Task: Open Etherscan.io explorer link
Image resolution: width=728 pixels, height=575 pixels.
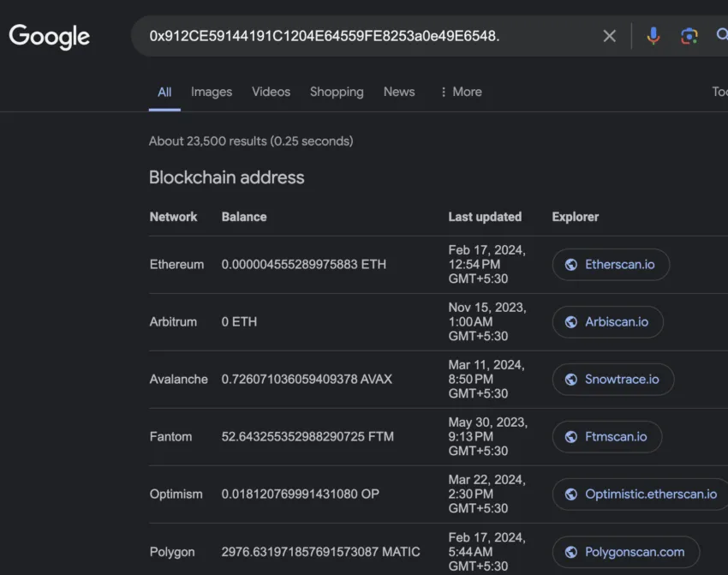Action: (x=619, y=265)
